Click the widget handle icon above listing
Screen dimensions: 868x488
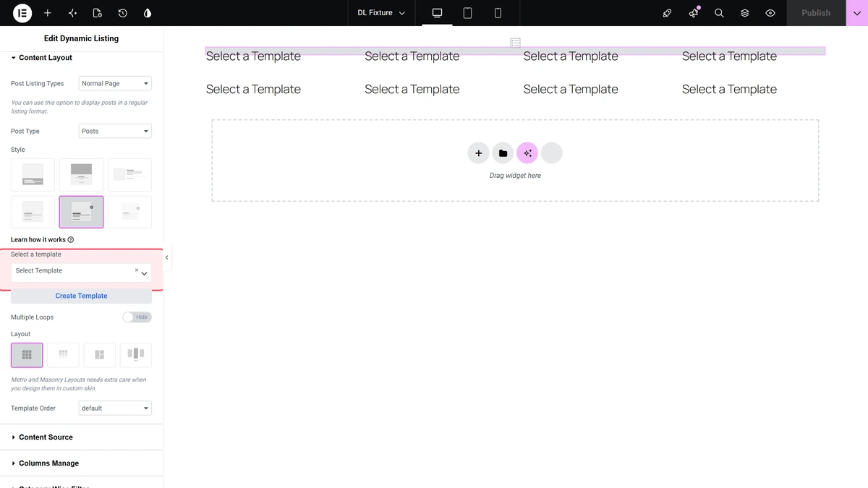pos(515,43)
